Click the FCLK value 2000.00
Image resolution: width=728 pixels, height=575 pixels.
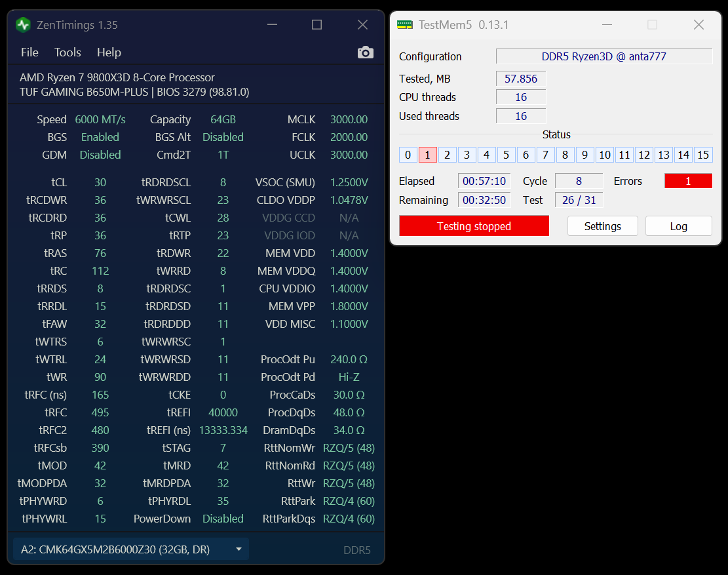[x=349, y=137]
